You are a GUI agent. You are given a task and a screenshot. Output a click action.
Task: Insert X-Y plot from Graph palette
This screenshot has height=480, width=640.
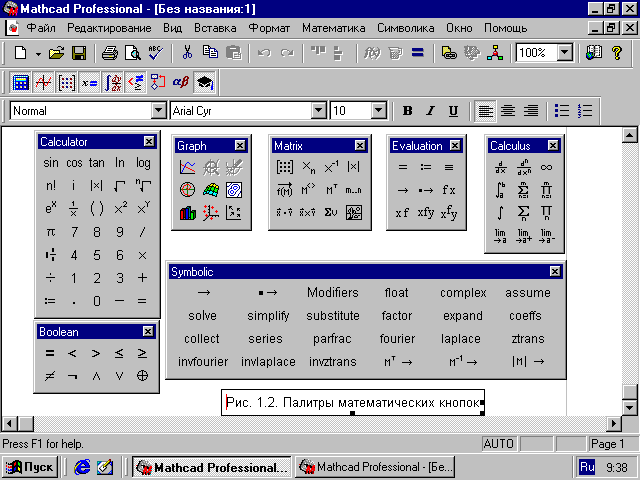(188, 167)
